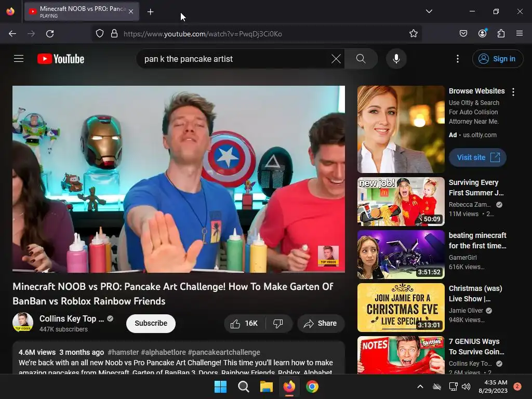Click Rebecca Zamolo channel name
This screenshot has height=399, width=532.
point(470,205)
